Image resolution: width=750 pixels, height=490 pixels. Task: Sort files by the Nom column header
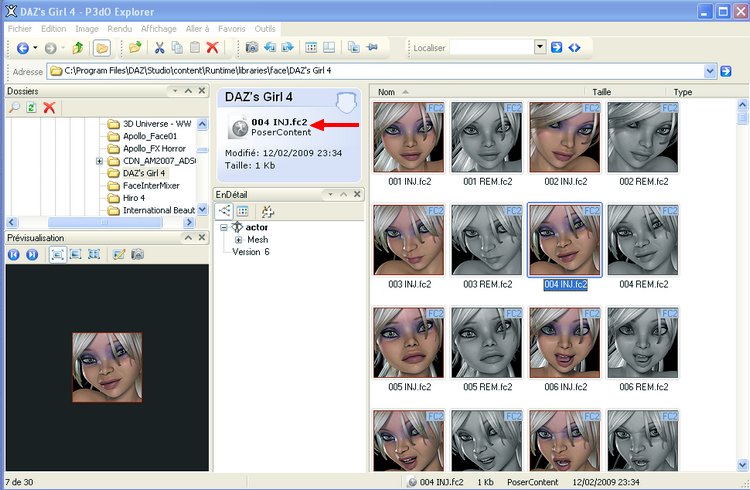pyautogui.click(x=477, y=92)
